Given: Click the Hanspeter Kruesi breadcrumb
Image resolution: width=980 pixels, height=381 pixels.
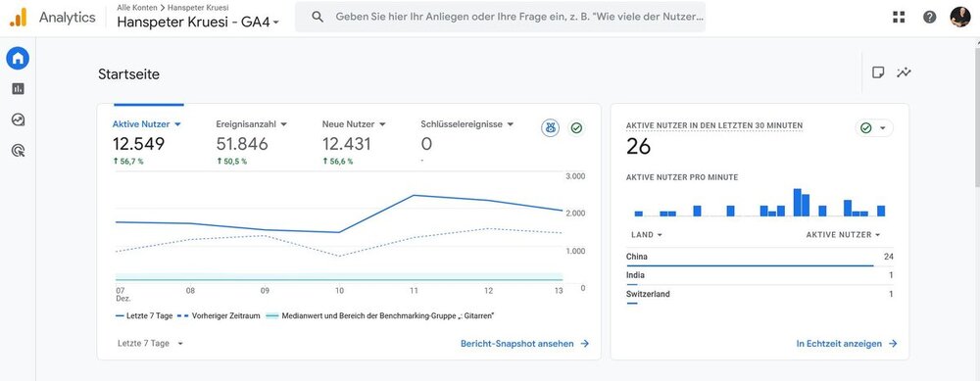Looking at the screenshot, I should [x=198, y=8].
